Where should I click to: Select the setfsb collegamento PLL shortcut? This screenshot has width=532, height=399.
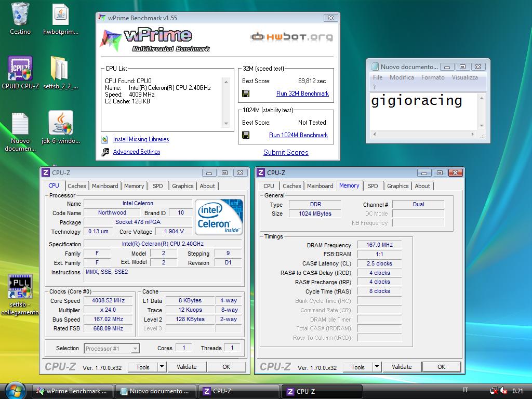click(x=20, y=287)
